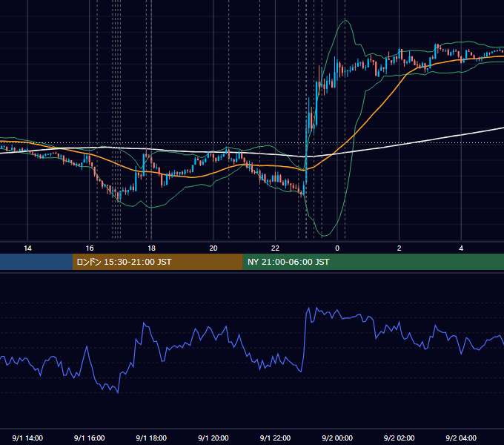
Task: Click the 14 hour label on price chart axis
Action: (27, 248)
